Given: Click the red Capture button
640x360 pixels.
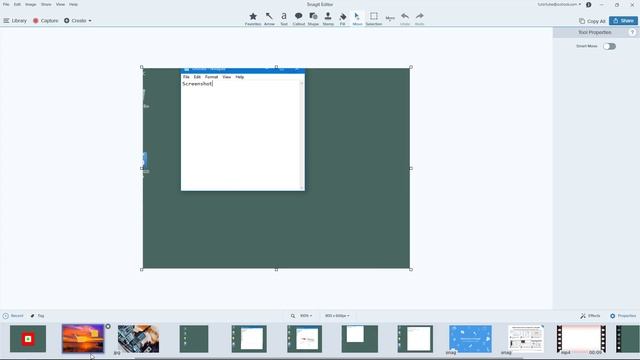Looking at the screenshot, I should (x=45, y=20).
